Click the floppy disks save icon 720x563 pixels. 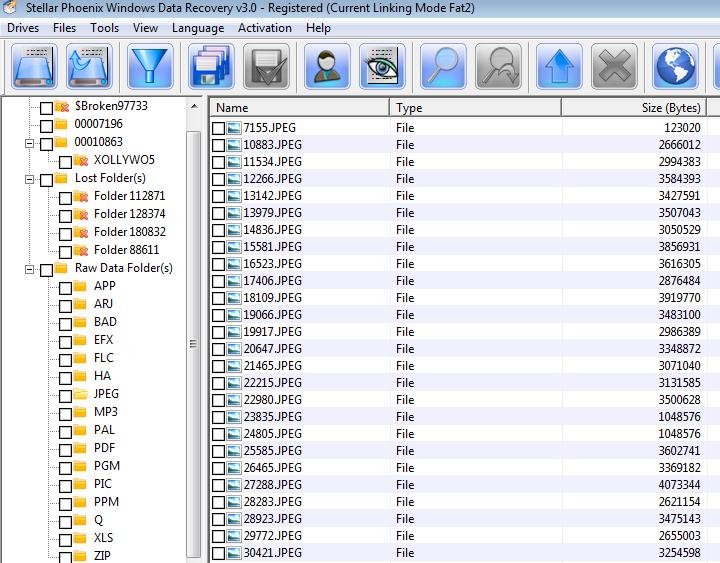tap(211, 66)
